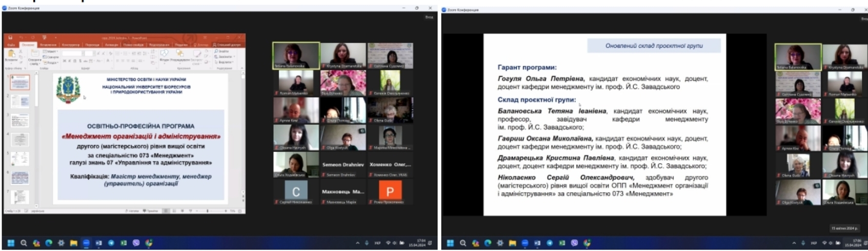Launch Edge from taskbar below PowerPoint share

point(49,243)
